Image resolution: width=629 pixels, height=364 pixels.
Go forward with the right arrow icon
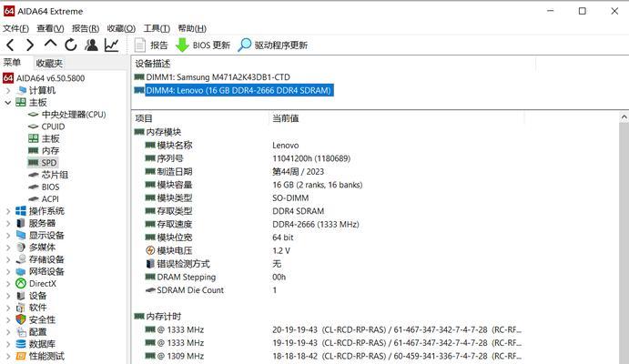tap(30, 45)
